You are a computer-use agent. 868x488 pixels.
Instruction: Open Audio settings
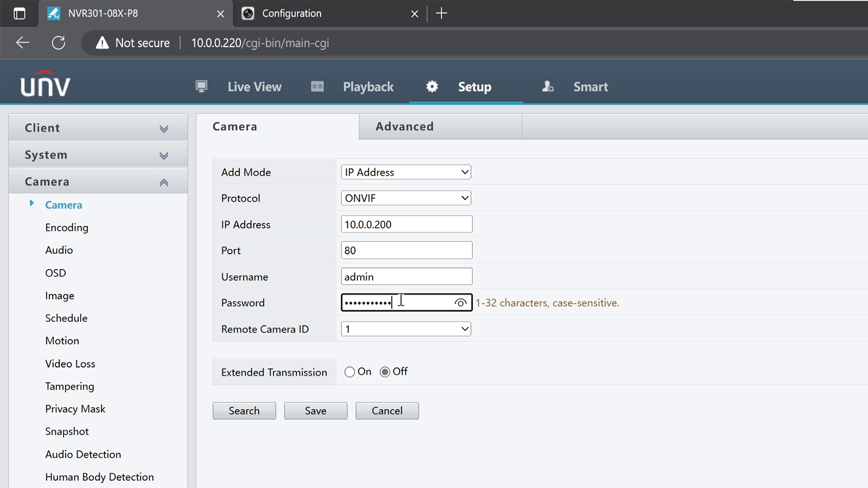point(59,250)
